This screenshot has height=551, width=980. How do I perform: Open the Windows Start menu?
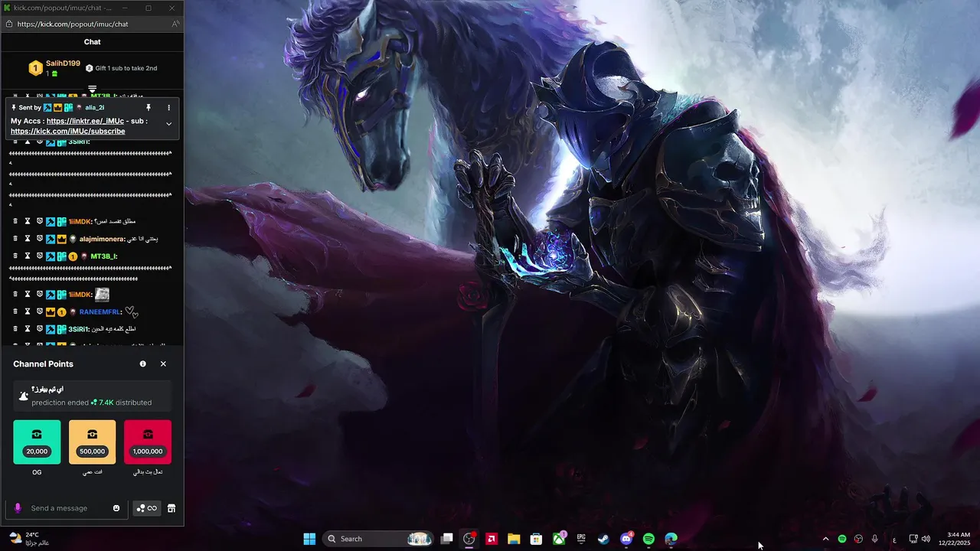[309, 539]
